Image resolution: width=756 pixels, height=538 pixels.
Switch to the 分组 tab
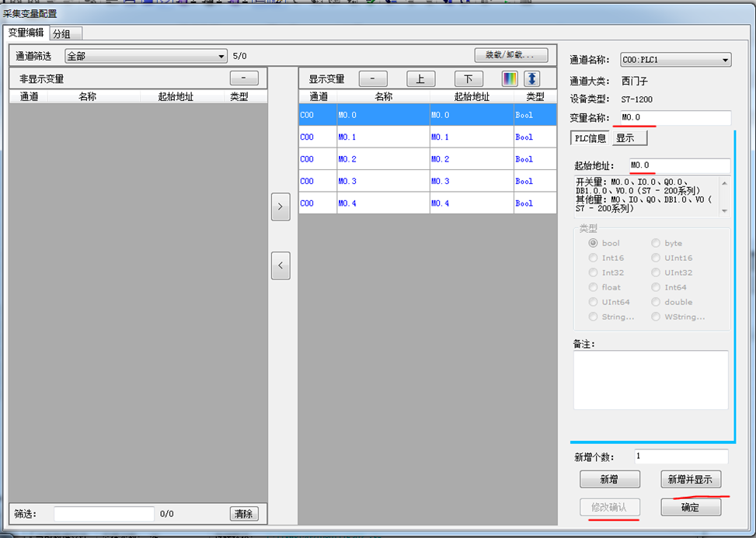65,33
